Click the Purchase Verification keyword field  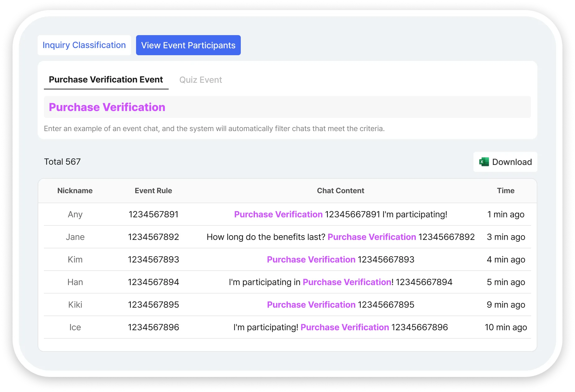(x=287, y=107)
